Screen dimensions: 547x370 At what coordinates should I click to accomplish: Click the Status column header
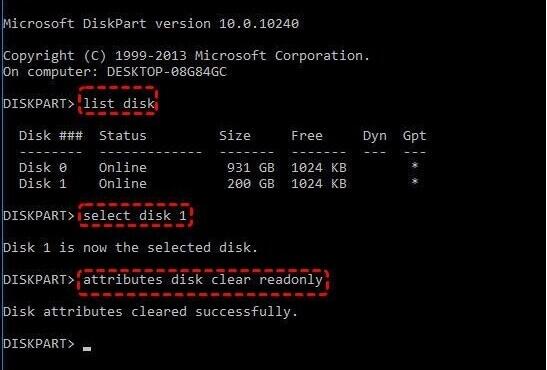tap(123, 135)
